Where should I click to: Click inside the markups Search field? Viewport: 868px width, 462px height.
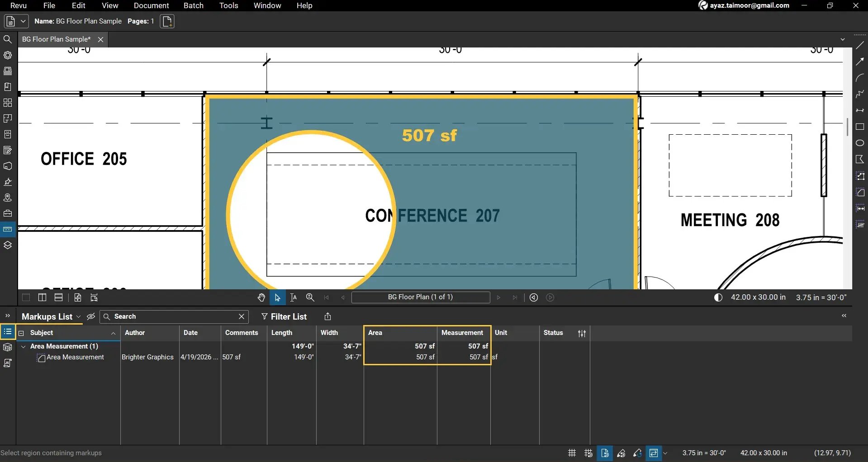point(174,316)
